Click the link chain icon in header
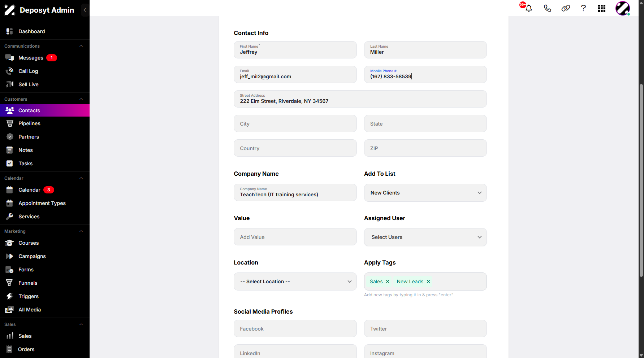Image resolution: width=644 pixels, height=358 pixels. tap(566, 8)
